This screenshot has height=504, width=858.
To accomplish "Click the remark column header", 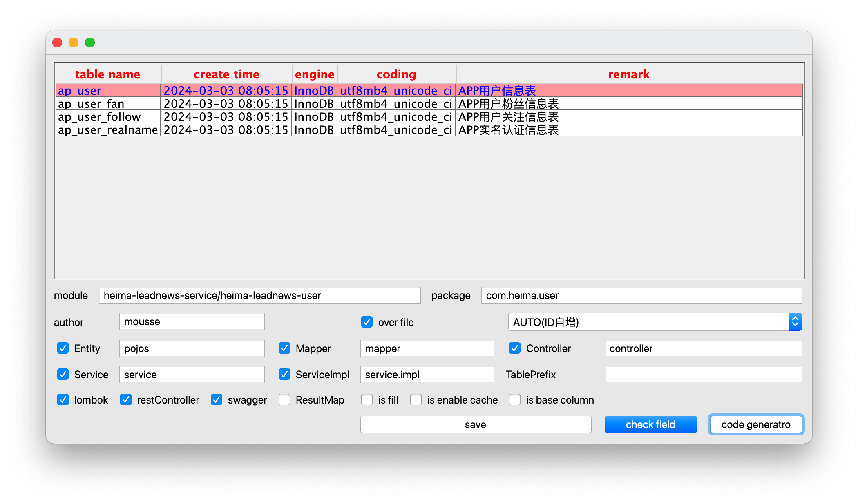I will click(629, 74).
